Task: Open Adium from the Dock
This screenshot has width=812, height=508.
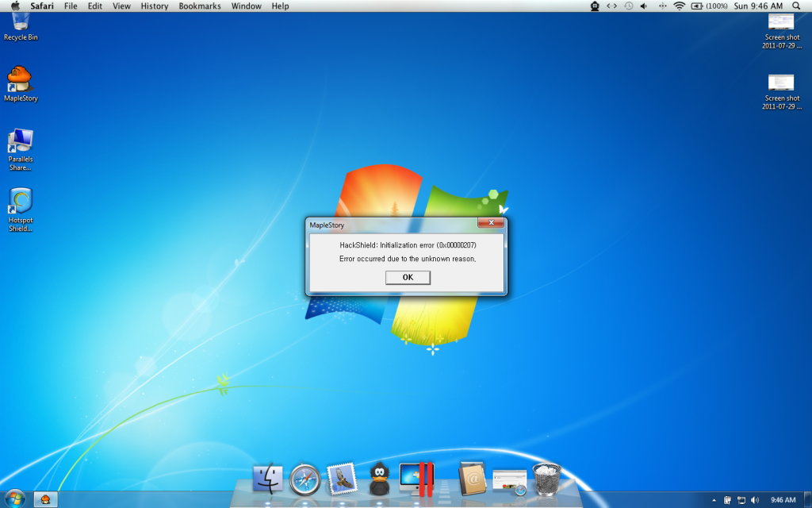Action: pos(378,479)
